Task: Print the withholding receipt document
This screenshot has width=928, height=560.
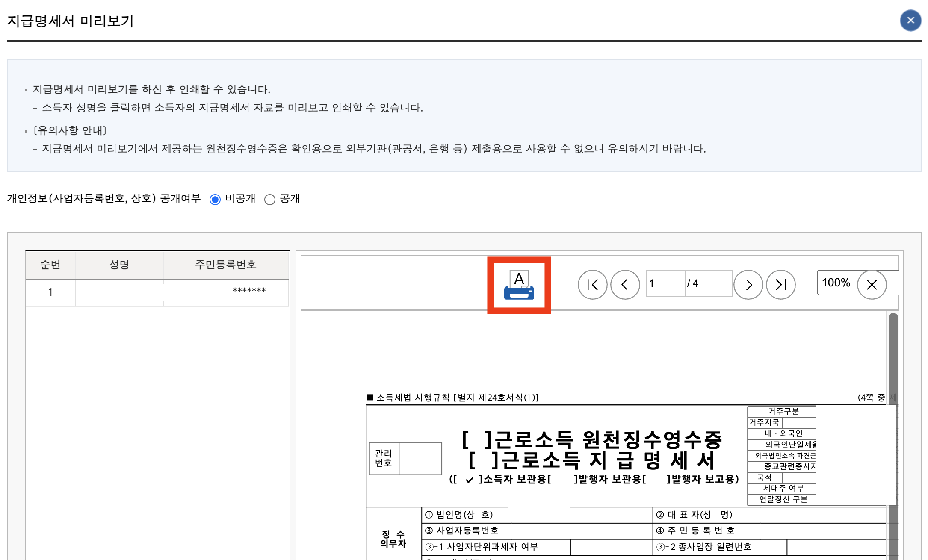Action: point(519,285)
